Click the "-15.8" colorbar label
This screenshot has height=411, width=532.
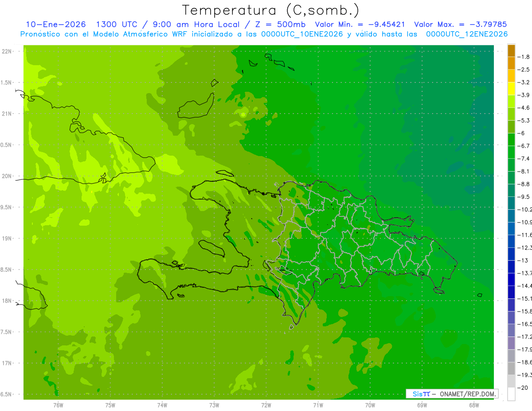click(x=524, y=311)
